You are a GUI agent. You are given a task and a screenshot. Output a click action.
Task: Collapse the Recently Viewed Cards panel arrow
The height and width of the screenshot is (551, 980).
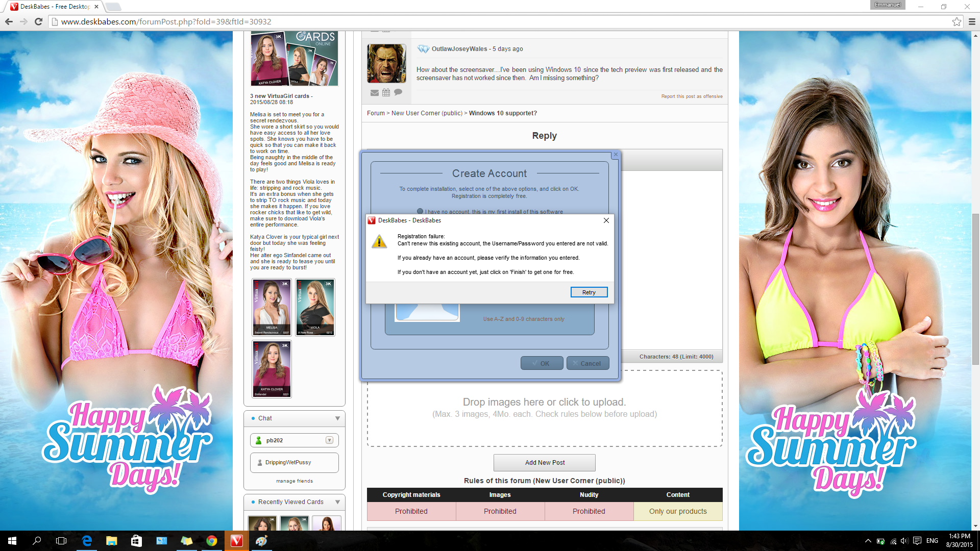[337, 502]
